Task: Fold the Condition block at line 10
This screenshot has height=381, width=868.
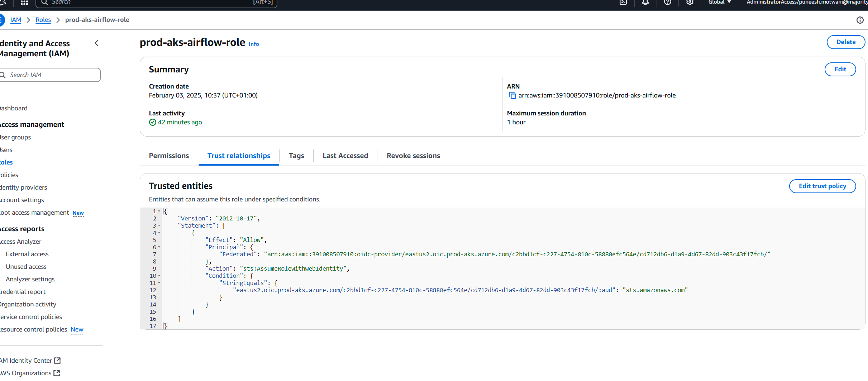Action: click(159, 276)
